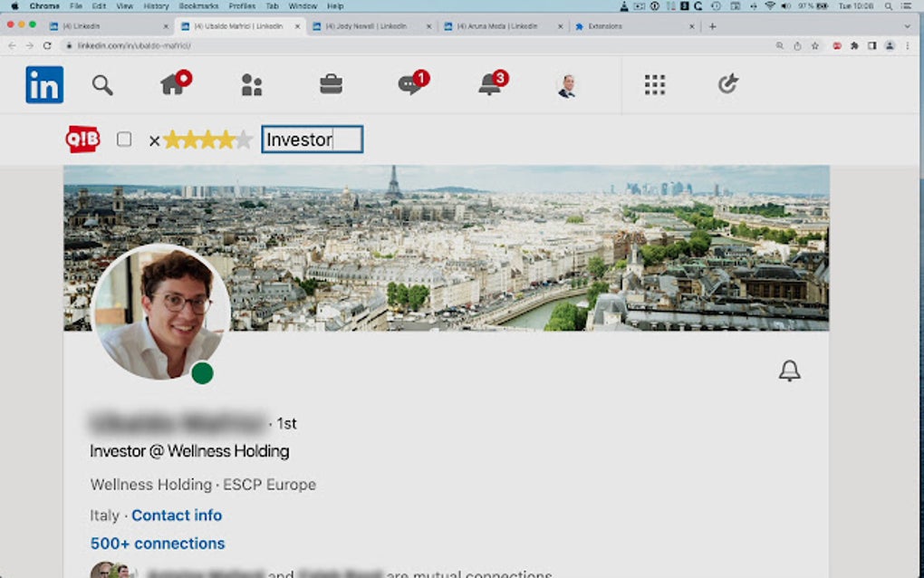Bookmark the page via the star icon
Image resolution: width=924 pixels, height=578 pixels.
pyautogui.click(x=815, y=45)
